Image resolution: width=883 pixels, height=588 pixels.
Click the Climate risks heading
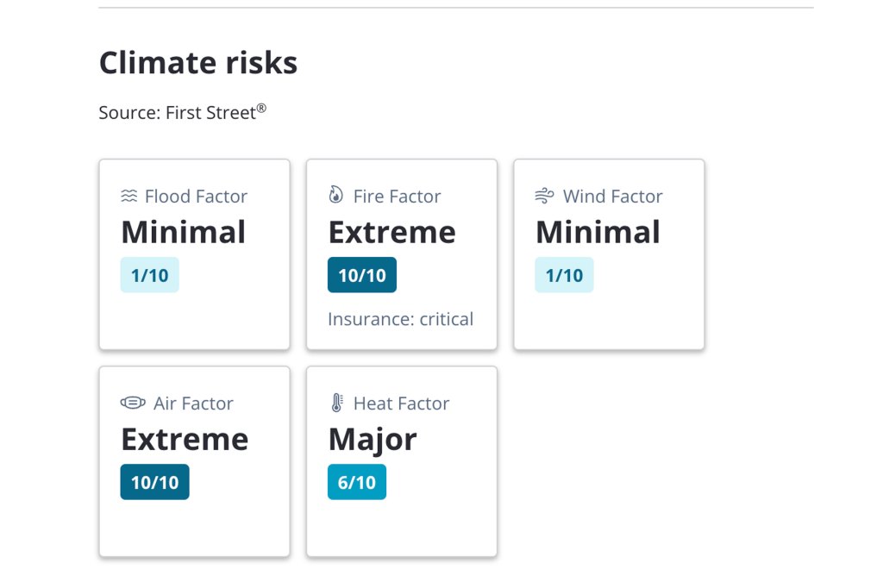197,62
